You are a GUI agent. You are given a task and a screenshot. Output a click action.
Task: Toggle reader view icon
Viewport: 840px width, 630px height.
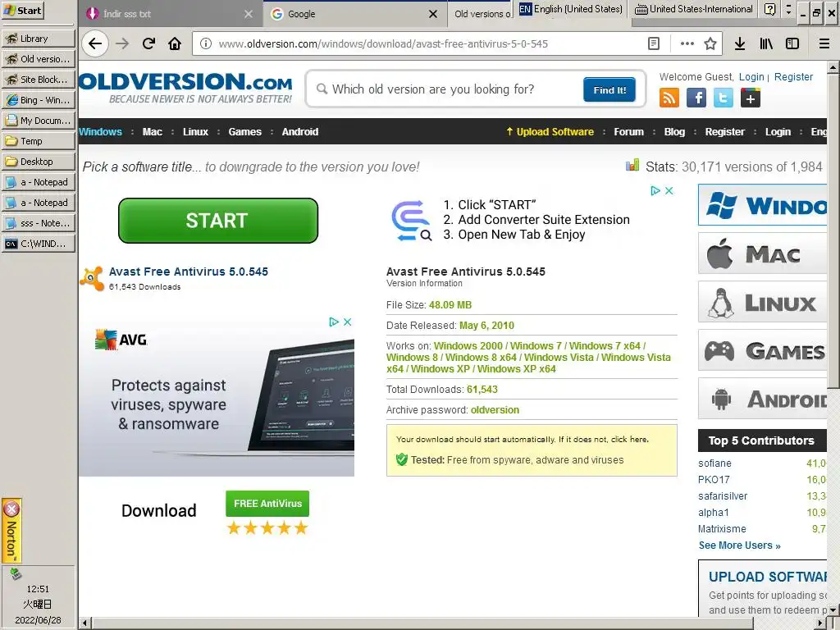[x=654, y=44]
